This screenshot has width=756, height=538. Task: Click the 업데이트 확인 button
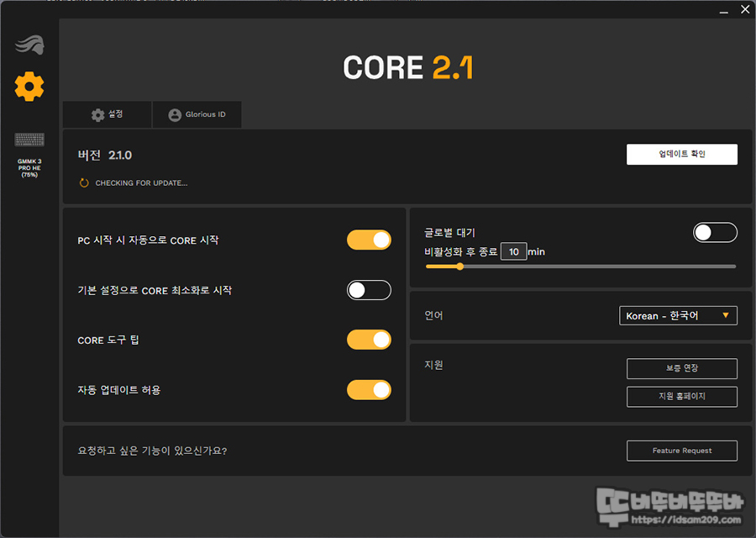point(681,154)
